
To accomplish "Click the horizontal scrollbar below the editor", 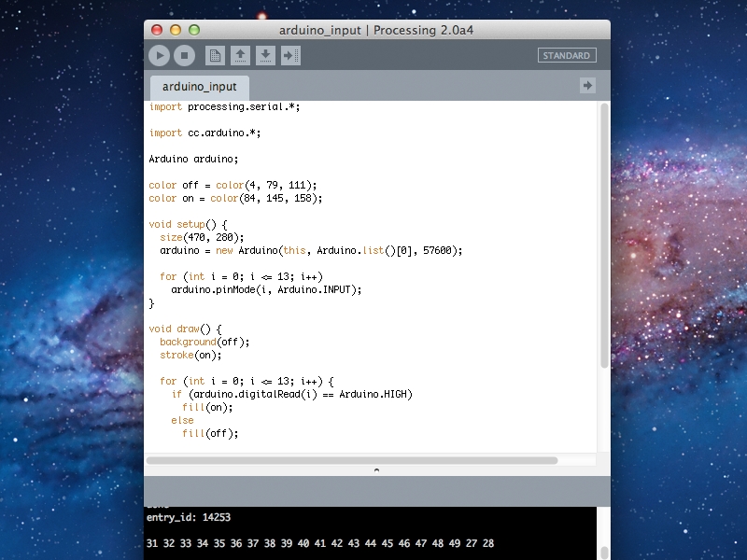I will pos(352,460).
